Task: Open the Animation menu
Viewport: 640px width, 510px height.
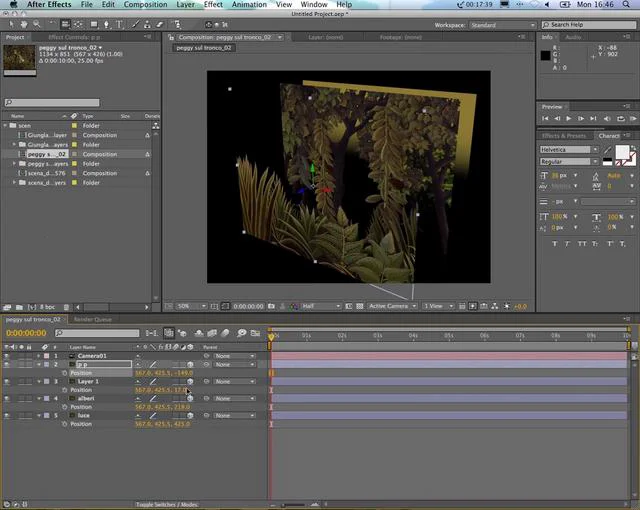Action: pos(249,4)
